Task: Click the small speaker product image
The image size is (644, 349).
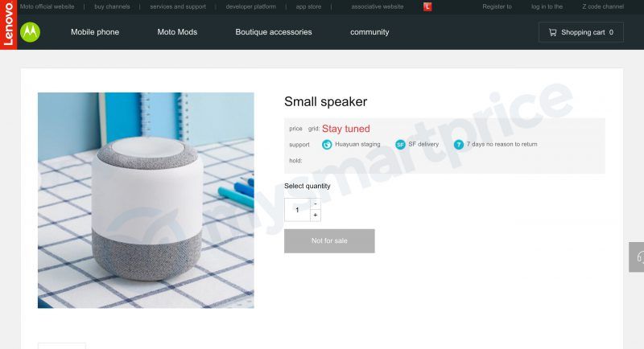Action: click(x=146, y=200)
